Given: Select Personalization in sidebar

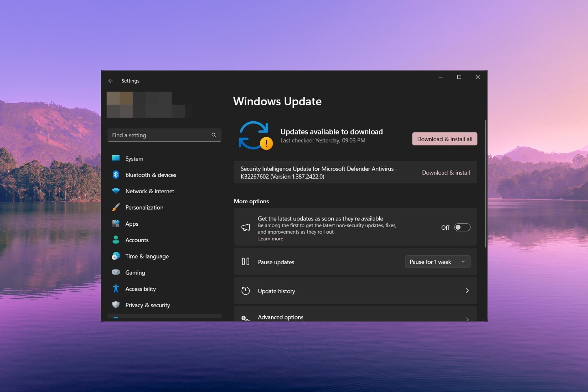Looking at the screenshot, I should [x=164, y=207].
